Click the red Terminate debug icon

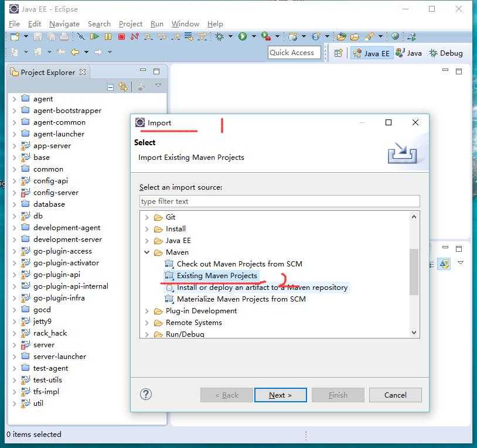point(121,37)
